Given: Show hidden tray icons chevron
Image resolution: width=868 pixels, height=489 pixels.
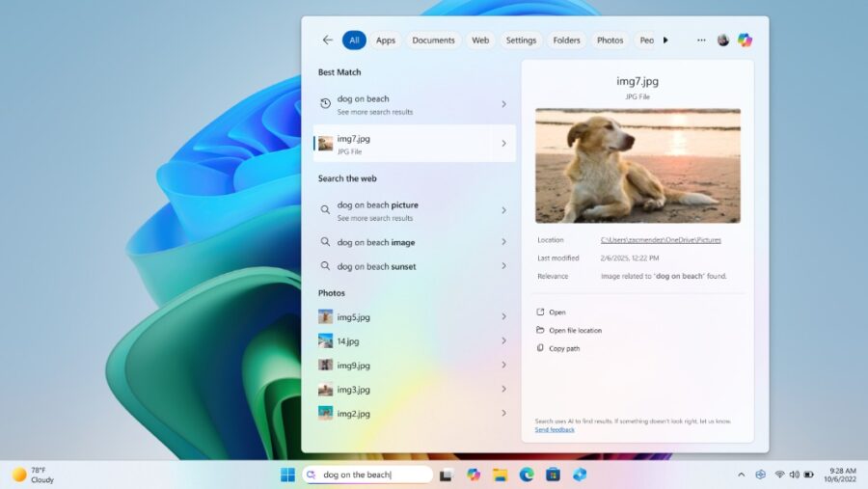Looking at the screenshot, I should 742,475.
